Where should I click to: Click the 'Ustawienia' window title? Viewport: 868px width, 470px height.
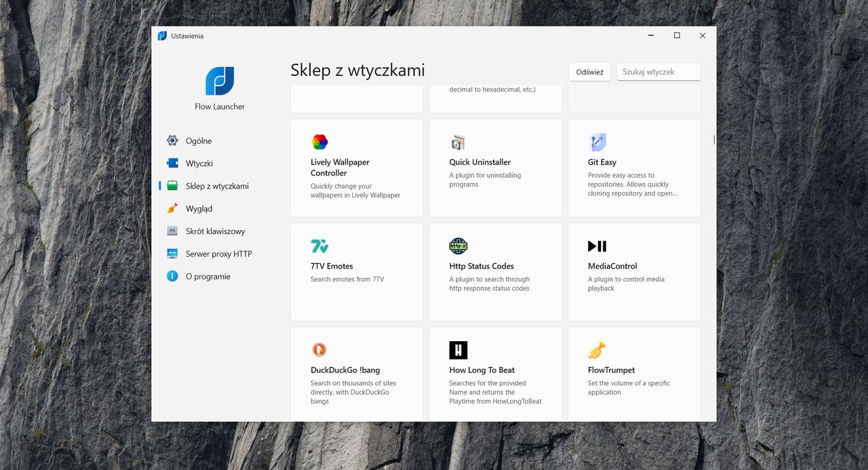187,36
